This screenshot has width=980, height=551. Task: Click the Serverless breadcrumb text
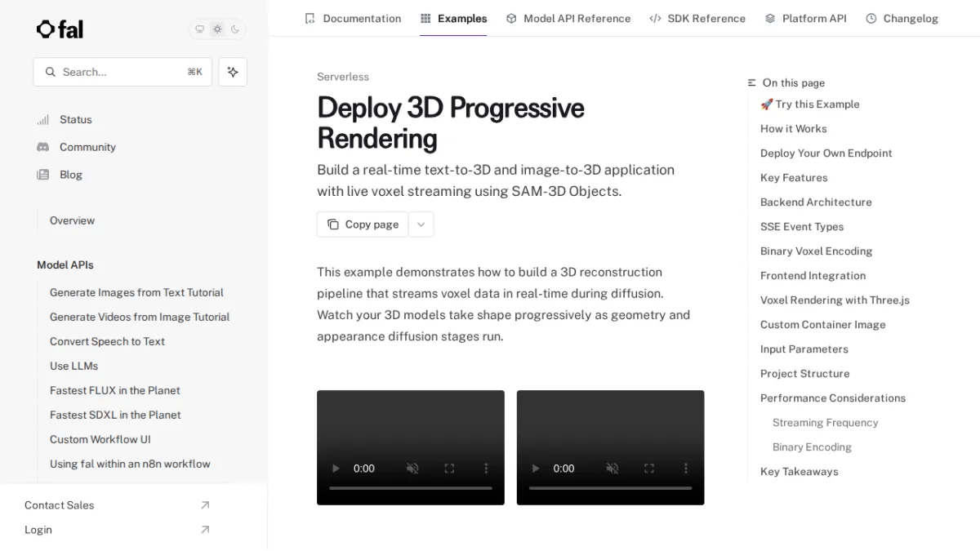(x=343, y=77)
